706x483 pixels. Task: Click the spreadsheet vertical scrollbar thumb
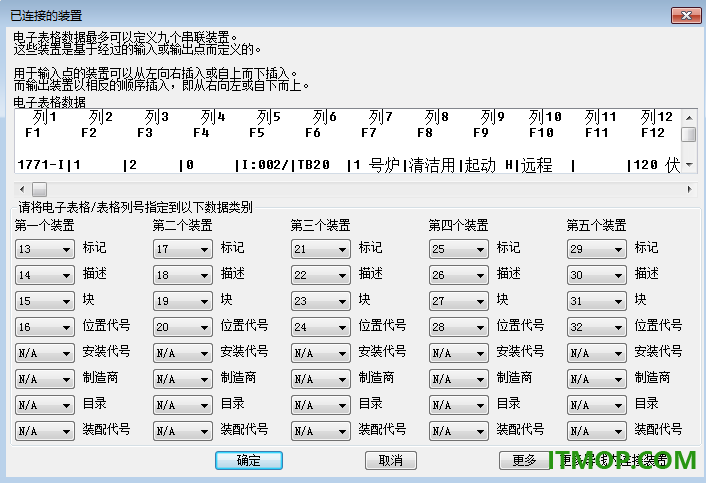[x=688, y=134]
